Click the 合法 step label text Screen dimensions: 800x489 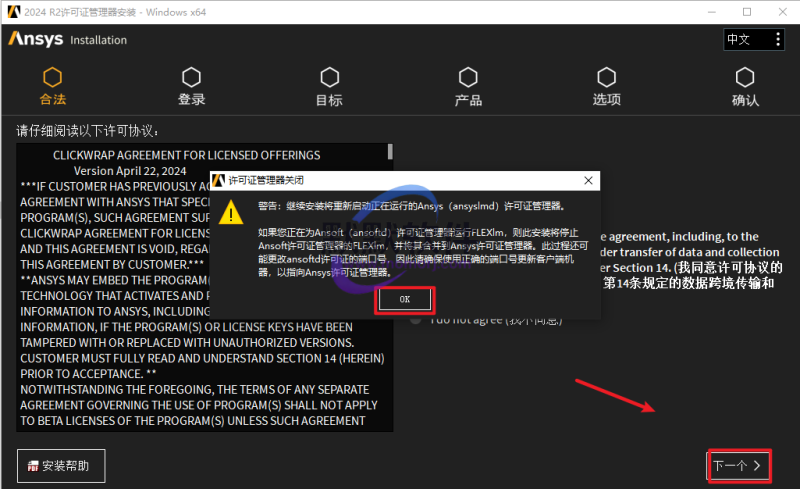pyautogui.click(x=53, y=100)
